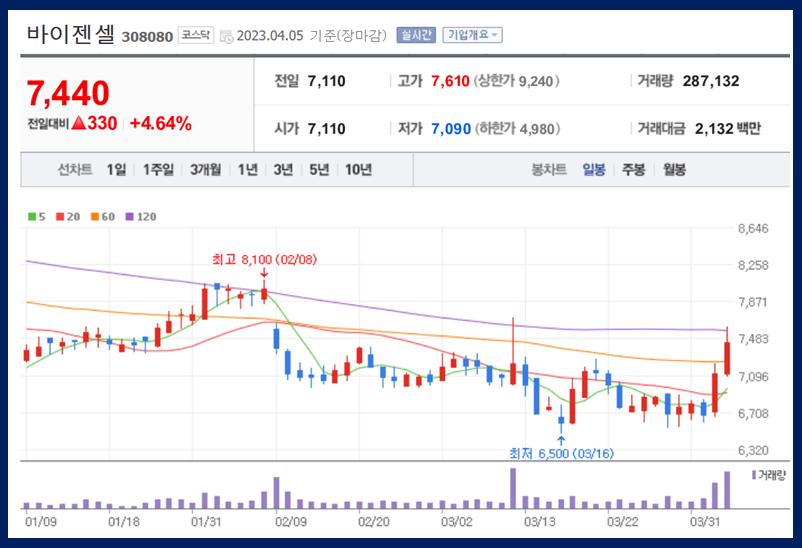The height and width of the screenshot is (548, 802).
Task: Click the 6,320 price axis label
Action: click(753, 450)
